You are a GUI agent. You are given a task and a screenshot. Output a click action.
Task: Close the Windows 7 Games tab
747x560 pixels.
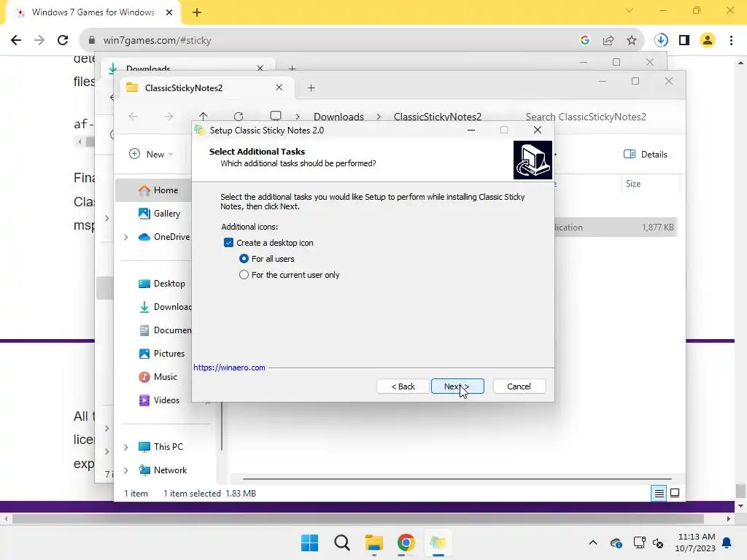click(x=169, y=12)
